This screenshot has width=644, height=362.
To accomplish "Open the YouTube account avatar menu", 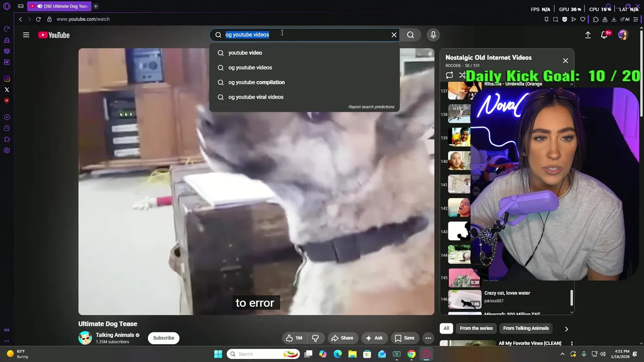I will pos(623,35).
